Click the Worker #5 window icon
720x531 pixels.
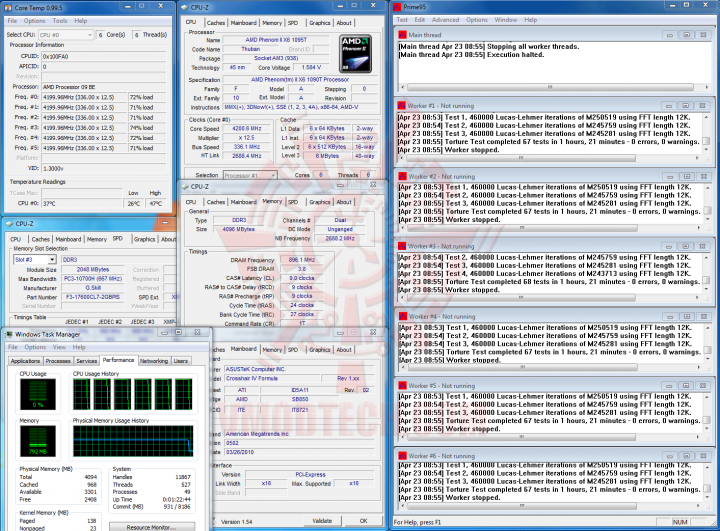[x=402, y=386]
